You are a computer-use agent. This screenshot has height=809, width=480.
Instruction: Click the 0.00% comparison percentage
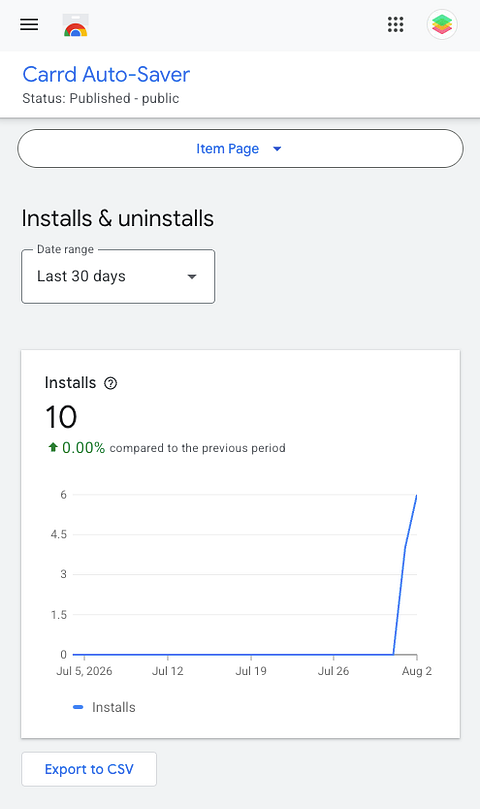click(84, 448)
